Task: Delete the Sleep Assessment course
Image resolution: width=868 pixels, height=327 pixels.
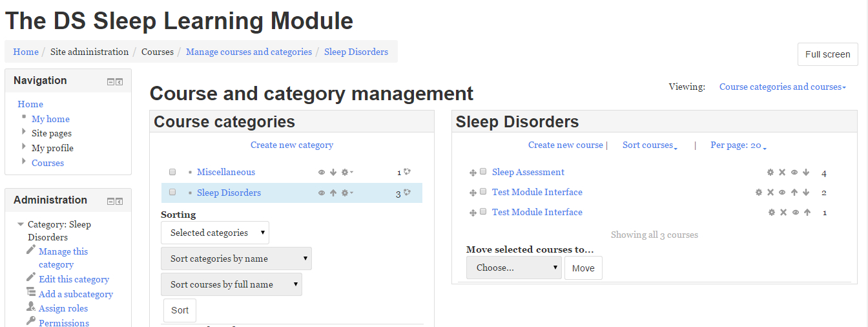Action: pos(782,173)
